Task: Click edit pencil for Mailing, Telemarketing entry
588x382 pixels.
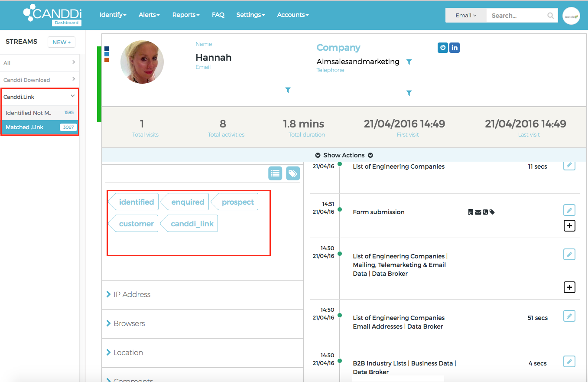Action: [569, 255]
